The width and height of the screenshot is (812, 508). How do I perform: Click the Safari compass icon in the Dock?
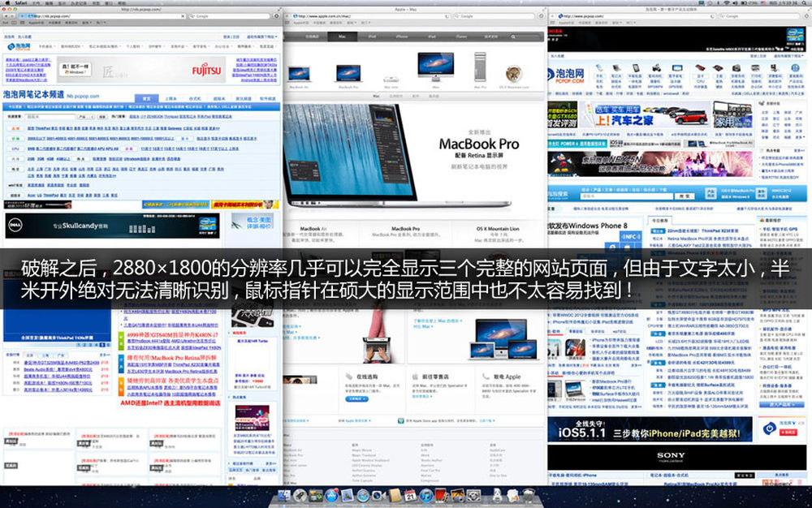click(x=363, y=496)
